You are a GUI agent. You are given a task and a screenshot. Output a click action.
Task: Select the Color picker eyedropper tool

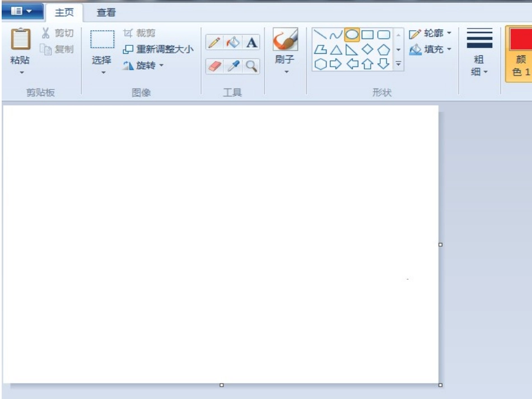click(233, 66)
